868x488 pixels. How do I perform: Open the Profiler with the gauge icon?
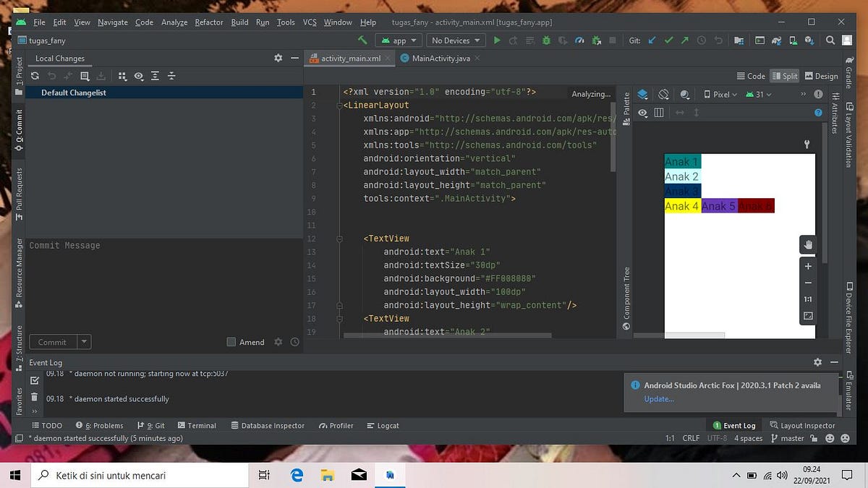[x=579, y=40]
